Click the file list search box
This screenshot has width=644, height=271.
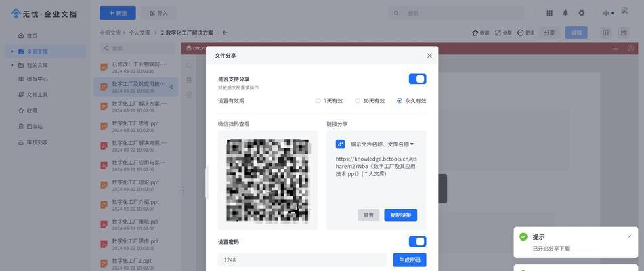[137, 49]
